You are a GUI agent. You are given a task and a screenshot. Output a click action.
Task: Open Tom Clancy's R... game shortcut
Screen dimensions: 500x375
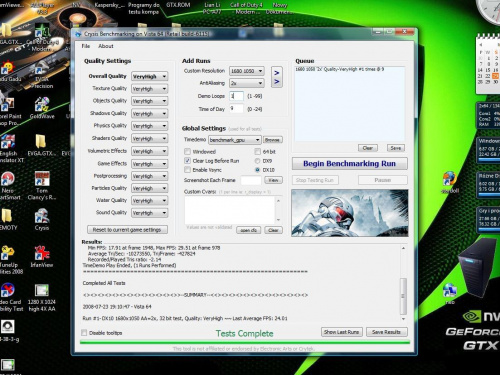(42, 186)
